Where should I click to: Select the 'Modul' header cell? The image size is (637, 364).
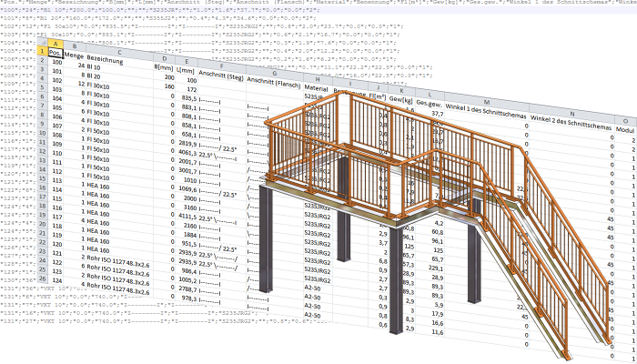(627, 129)
